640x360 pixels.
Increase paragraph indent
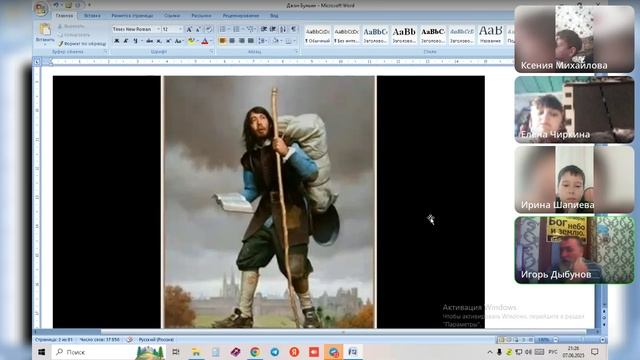273,29
